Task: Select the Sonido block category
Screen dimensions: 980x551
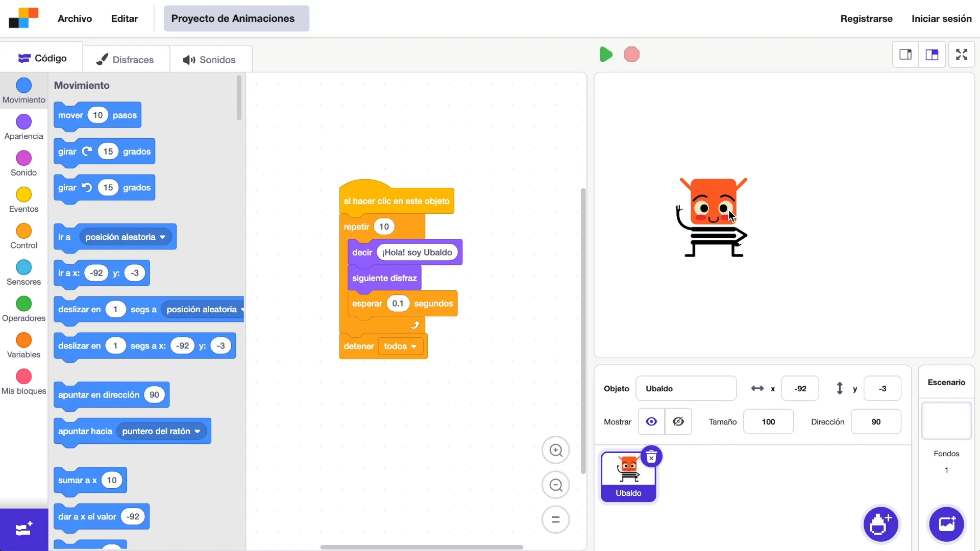Action: tap(24, 164)
